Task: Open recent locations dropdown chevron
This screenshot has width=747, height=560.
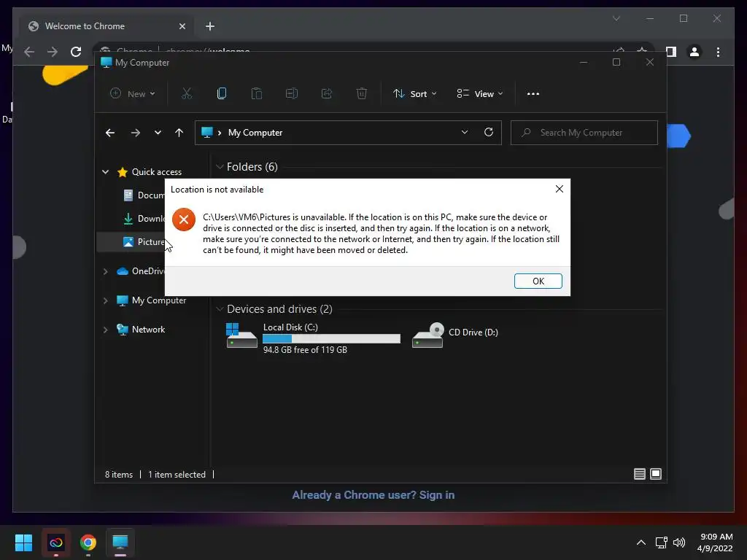Action: pos(158,133)
